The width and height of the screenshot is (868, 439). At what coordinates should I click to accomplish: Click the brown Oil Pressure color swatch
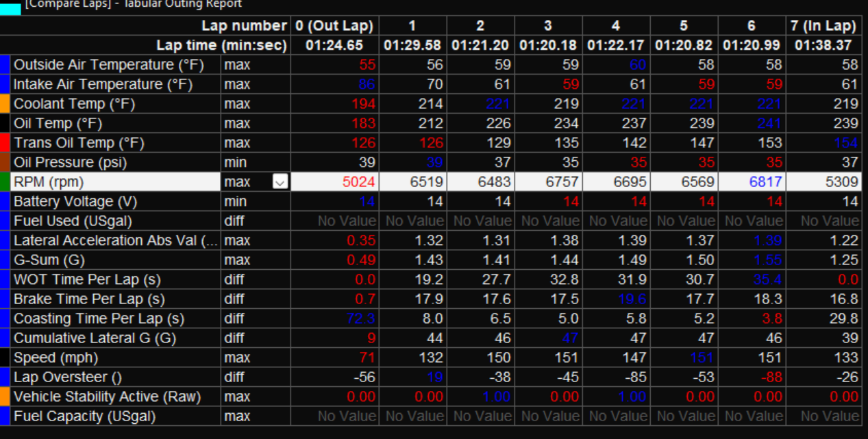tap(5, 162)
